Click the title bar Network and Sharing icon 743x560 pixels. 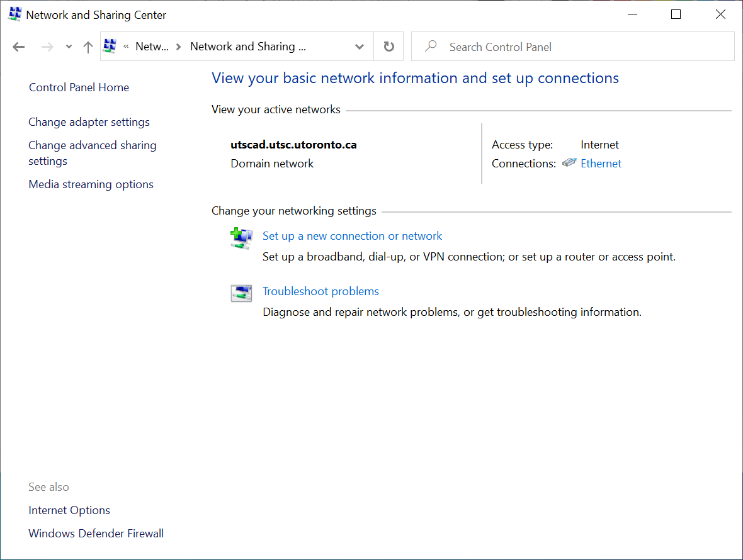tap(14, 14)
